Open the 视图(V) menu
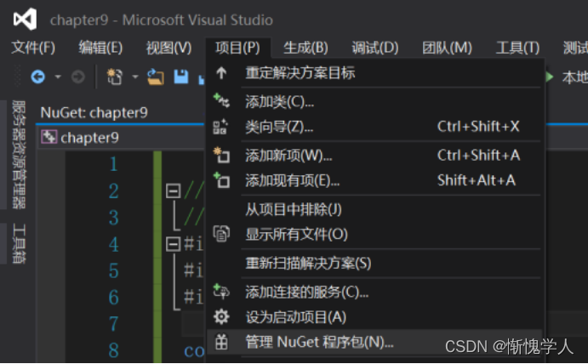 click(x=168, y=48)
